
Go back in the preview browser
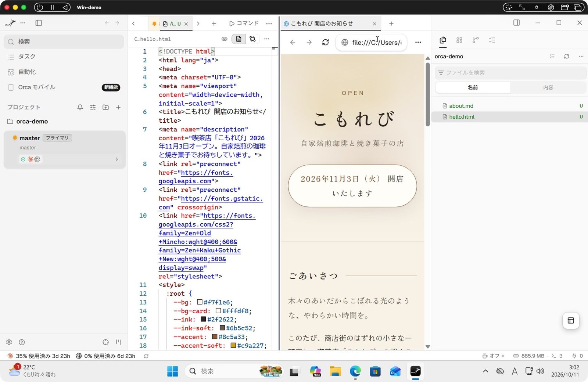[x=293, y=42]
